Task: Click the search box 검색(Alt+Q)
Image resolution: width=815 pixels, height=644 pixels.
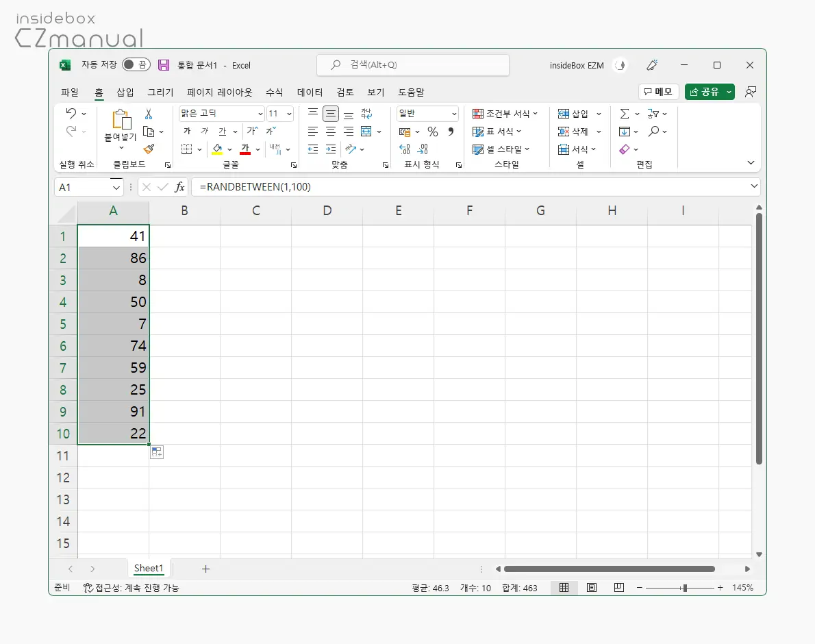Action: pos(413,64)
